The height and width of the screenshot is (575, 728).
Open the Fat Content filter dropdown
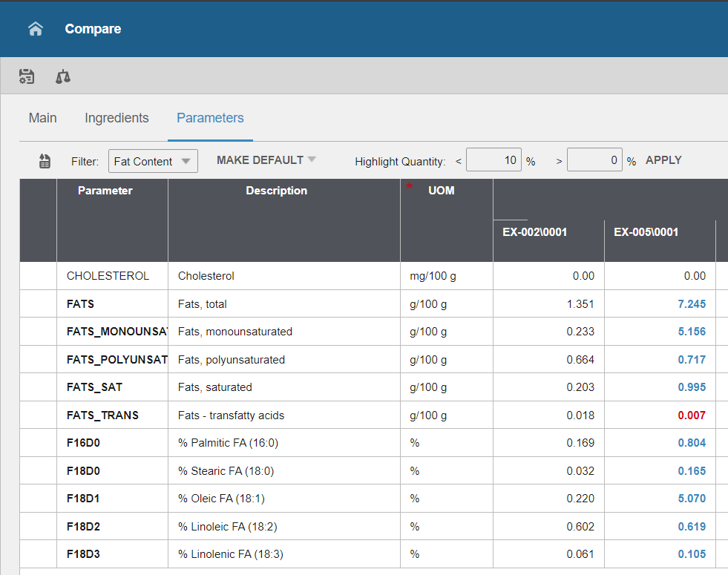[153, 161]
